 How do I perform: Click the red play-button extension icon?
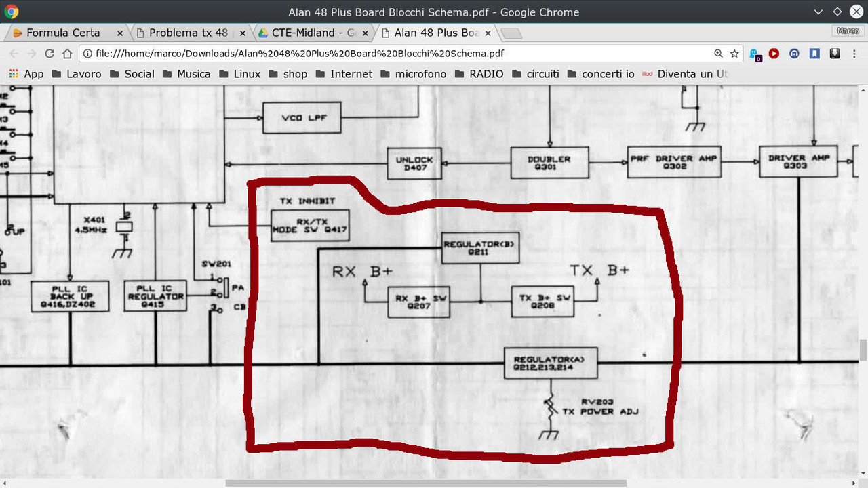[x=774, y=54]
